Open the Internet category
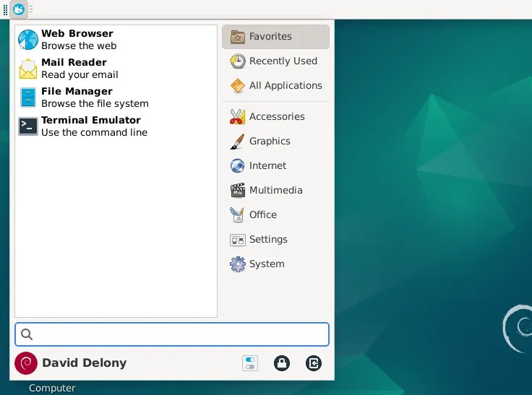This screenshot has width=532, height=395. pos(275,166)
